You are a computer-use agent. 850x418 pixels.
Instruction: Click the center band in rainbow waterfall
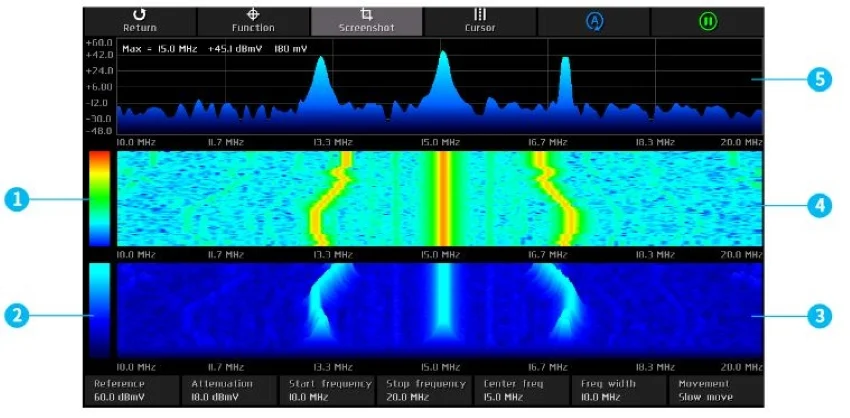pos(442,198)
